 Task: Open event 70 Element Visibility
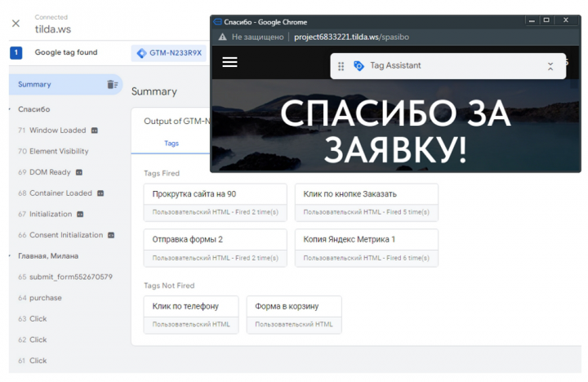pyautogui.click(x=53, y=151)
